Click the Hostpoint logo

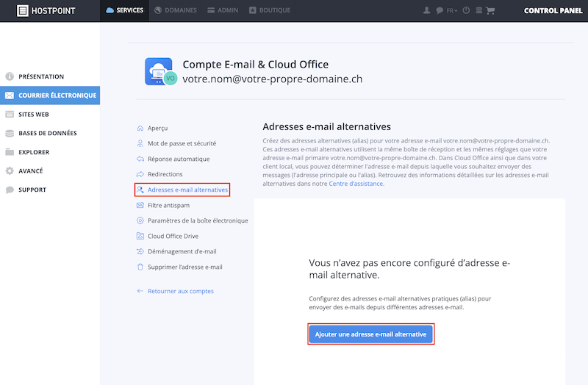tap(46, 10)
